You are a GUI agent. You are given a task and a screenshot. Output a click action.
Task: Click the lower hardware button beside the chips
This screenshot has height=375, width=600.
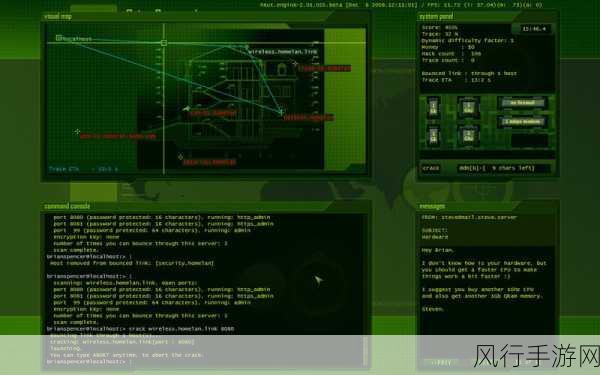pyautogui.click(x=522, y=122)
